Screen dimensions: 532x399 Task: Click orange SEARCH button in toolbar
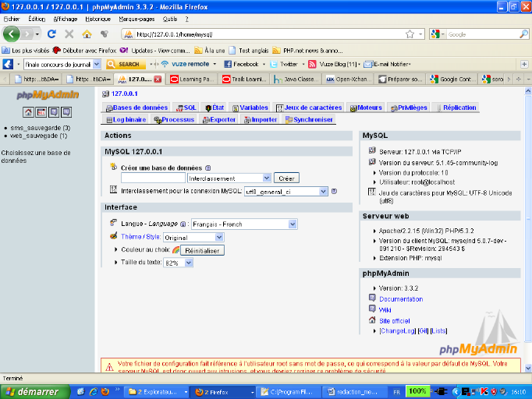tap(126, 64)
